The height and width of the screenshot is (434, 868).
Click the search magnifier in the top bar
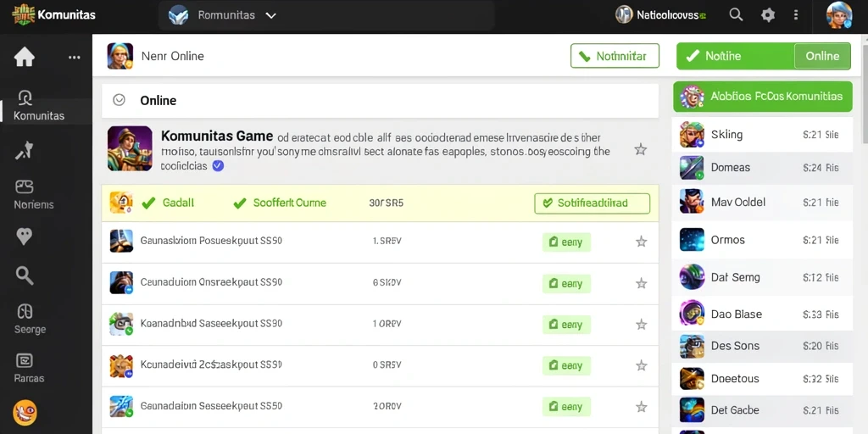(736, 15)
